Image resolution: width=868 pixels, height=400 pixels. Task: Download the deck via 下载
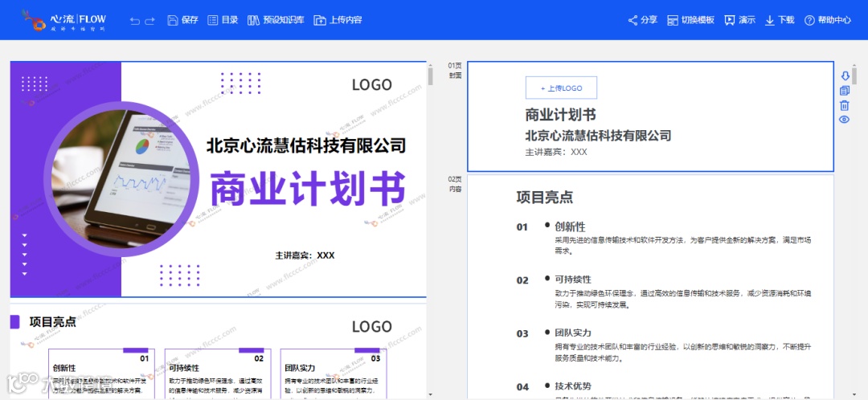click(x=780, y=20)
